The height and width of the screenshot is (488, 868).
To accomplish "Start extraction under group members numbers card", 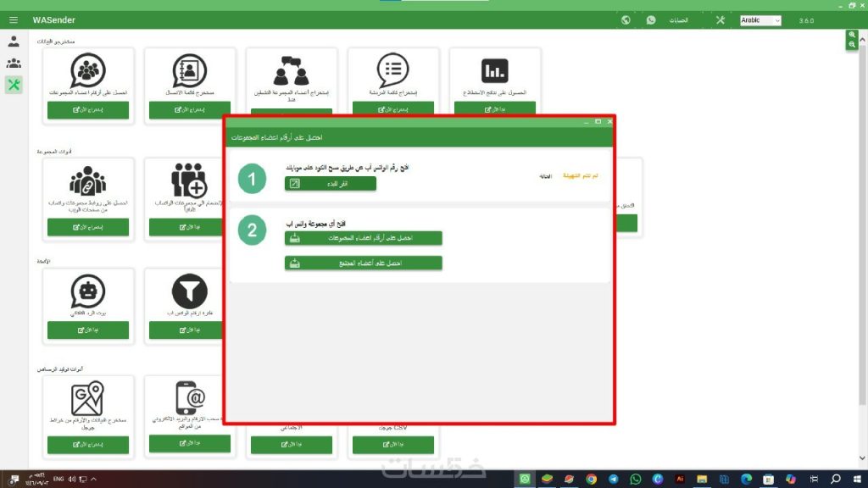I will pos(88,110).
